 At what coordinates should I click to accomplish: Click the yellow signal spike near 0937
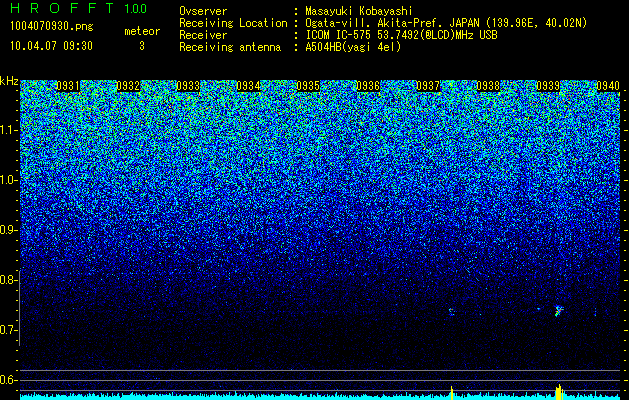[452, 393]
